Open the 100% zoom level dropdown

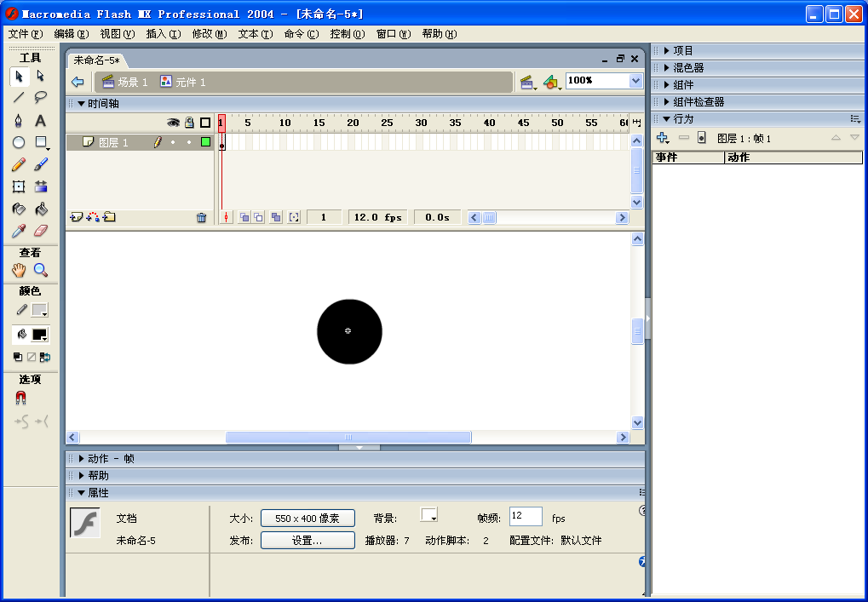(x=635, y=81)
